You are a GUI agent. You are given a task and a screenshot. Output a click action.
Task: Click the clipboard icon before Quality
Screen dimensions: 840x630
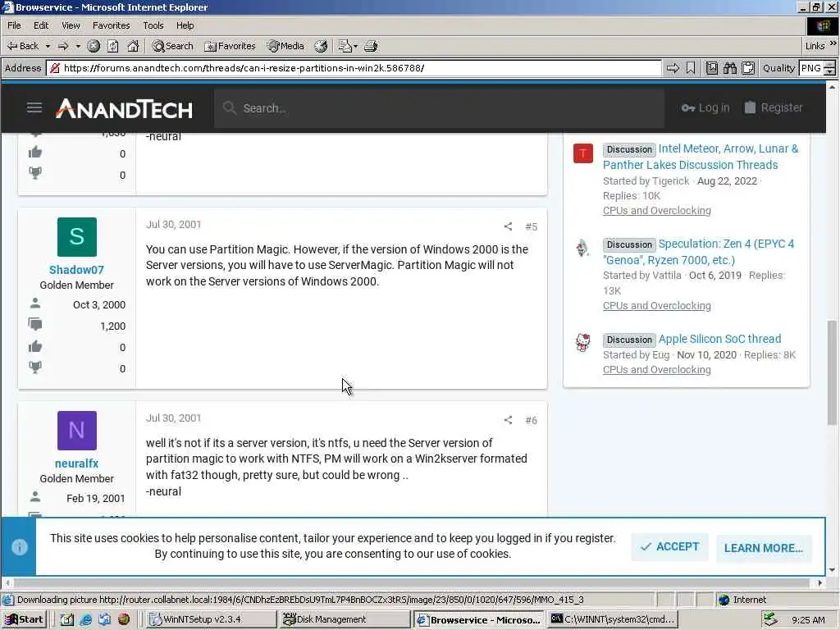pyautogui.click(x=748, y=68)
